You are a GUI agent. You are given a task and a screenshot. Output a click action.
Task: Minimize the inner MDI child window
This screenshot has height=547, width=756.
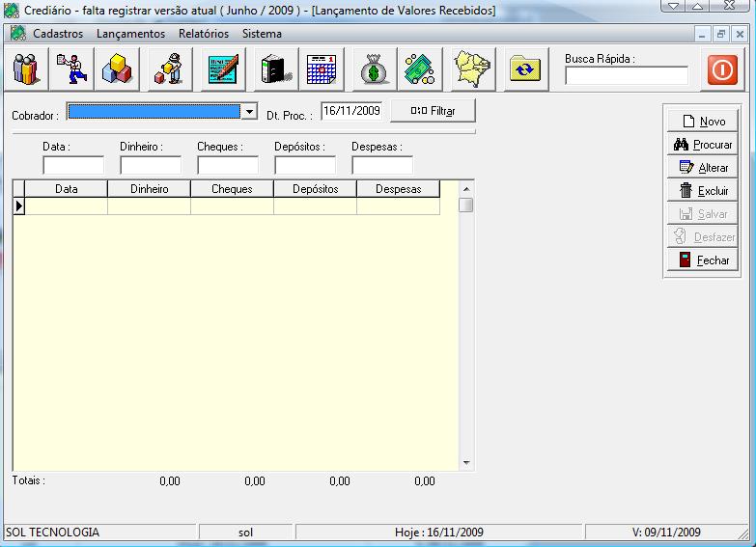tap(703, 34)
